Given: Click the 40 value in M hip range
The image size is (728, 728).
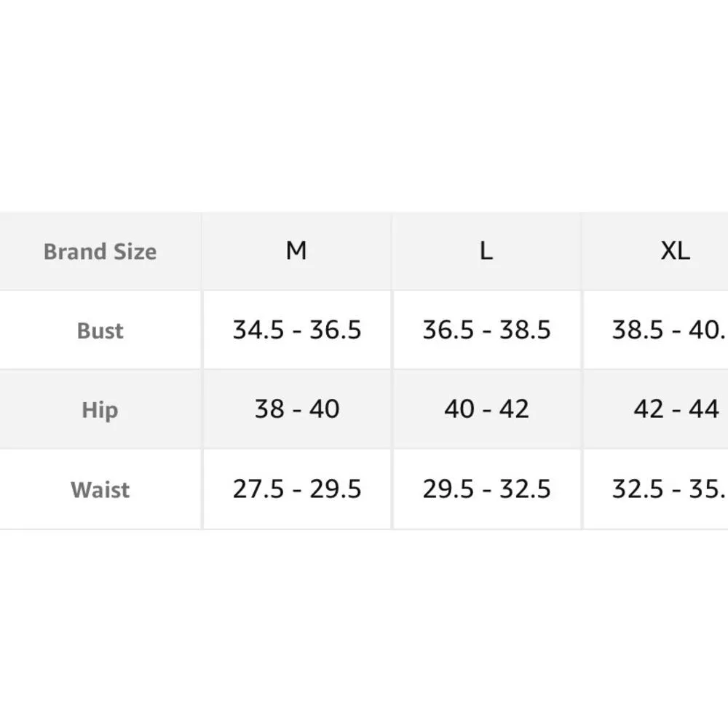Looking at the screenshot, I should 324,409.
